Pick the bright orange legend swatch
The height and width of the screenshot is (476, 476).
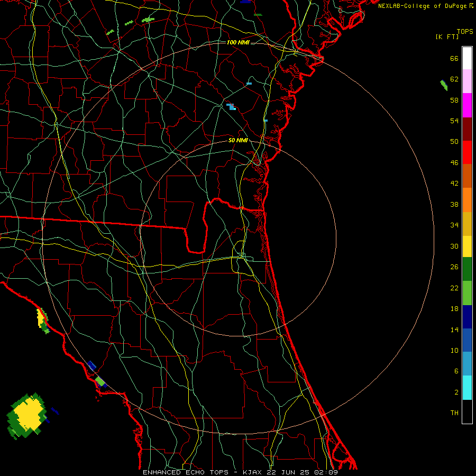pyautogui.click(x=467, y=200)
